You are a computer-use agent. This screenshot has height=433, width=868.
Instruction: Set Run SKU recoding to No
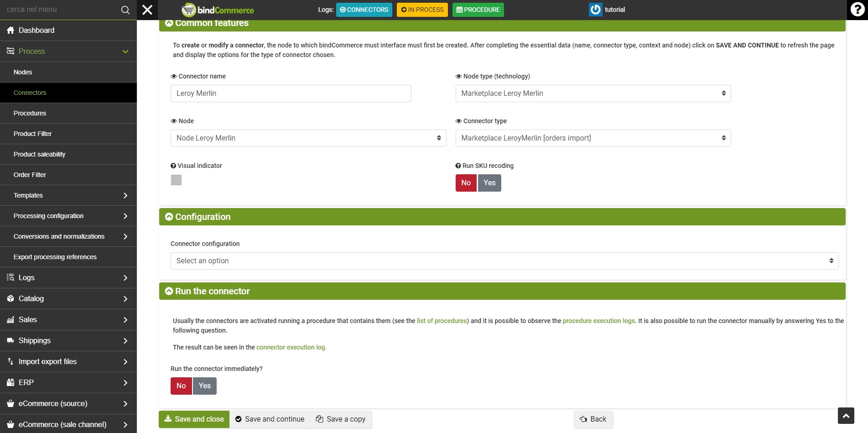[466, 183]
